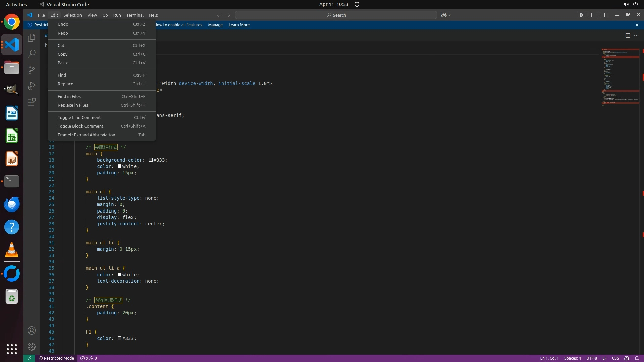Open the CSS language mode selector

[615, 358]
